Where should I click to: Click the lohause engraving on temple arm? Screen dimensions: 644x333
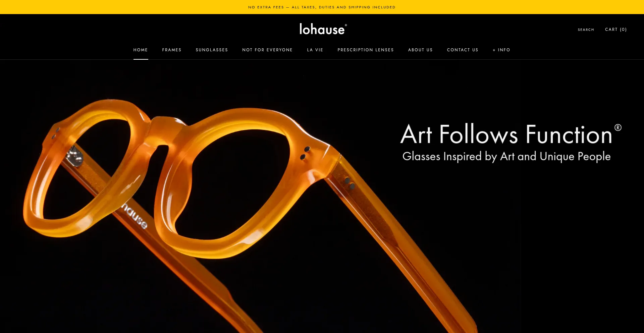point(135,216)
